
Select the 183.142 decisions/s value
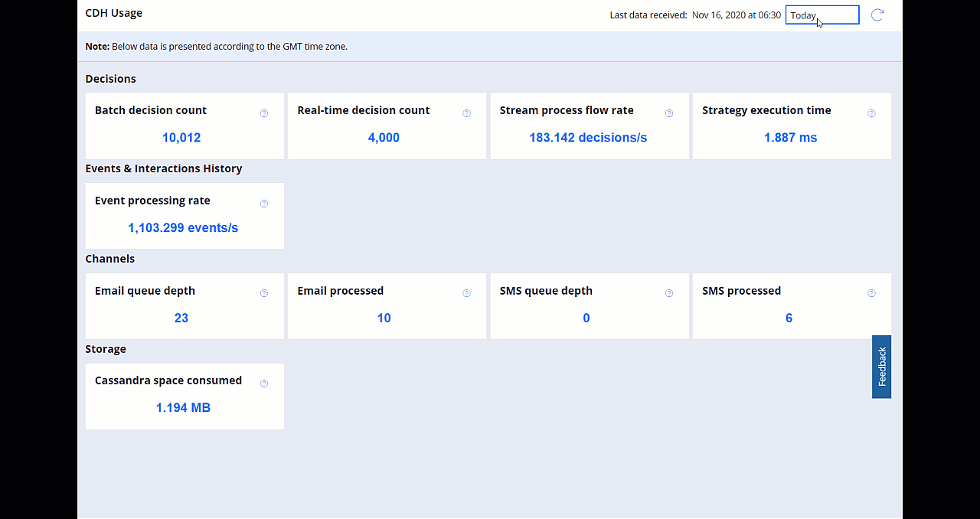point(588,138)
